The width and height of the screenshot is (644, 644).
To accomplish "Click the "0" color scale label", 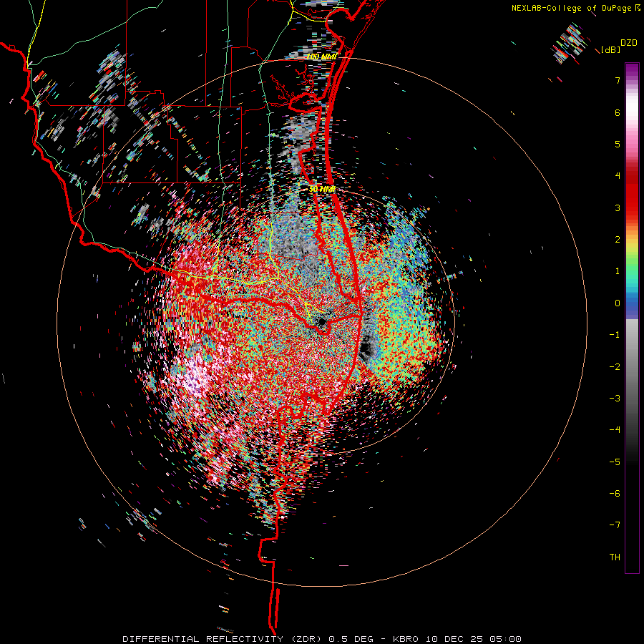I will tap(618, 303).
